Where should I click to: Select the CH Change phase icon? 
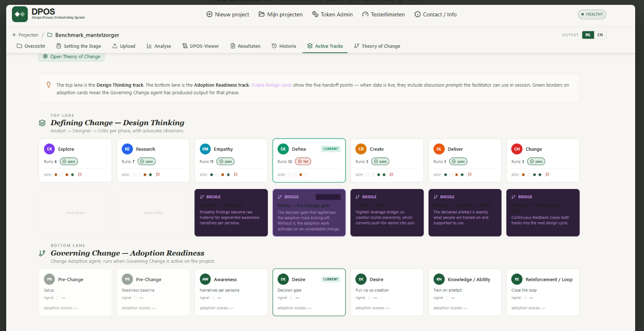pos(517,149)
